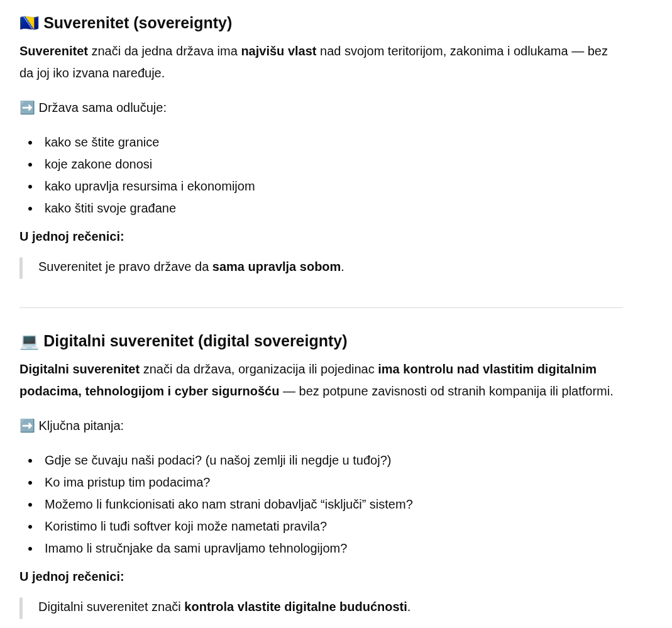Click the bullet 'kako štiti svoje građane'
Screen dimensions: 672x628
pos(110,208)
